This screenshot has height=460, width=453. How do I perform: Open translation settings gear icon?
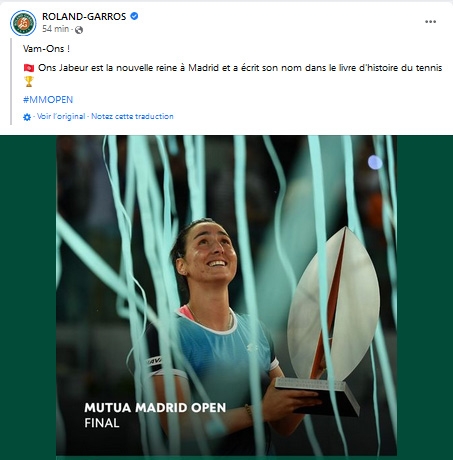27,117
